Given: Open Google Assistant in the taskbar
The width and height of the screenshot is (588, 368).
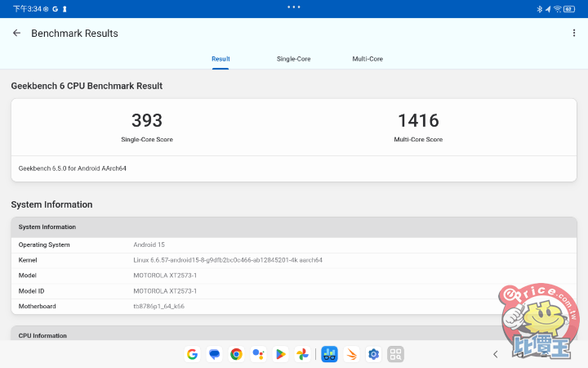Looking at the screenshot, I should tap(258, 354).
